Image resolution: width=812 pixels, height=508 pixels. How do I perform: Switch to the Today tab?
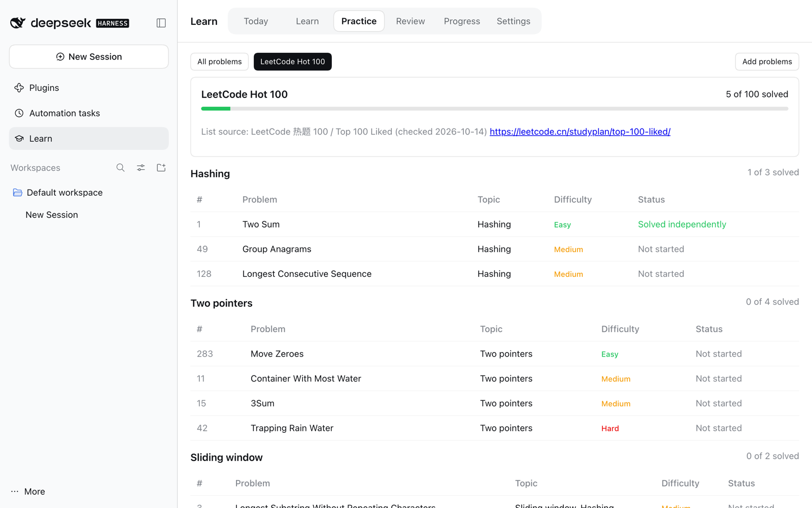[256, 21]
